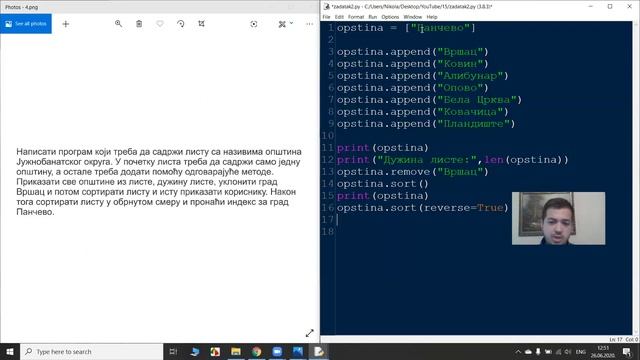Open Run menu in IDLE editor
The width and height of the screenshot is (640, 360).
coord(373,17)
